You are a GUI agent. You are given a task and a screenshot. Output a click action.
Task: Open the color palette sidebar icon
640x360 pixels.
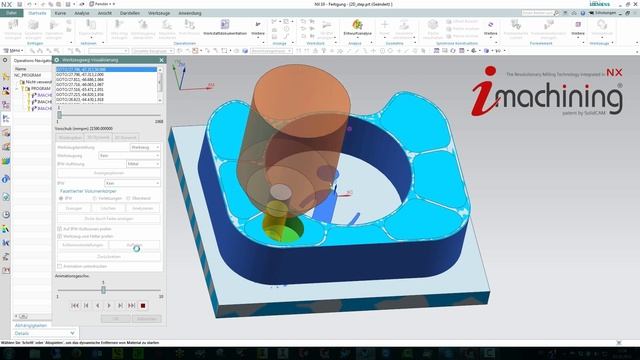pos(6,229)
